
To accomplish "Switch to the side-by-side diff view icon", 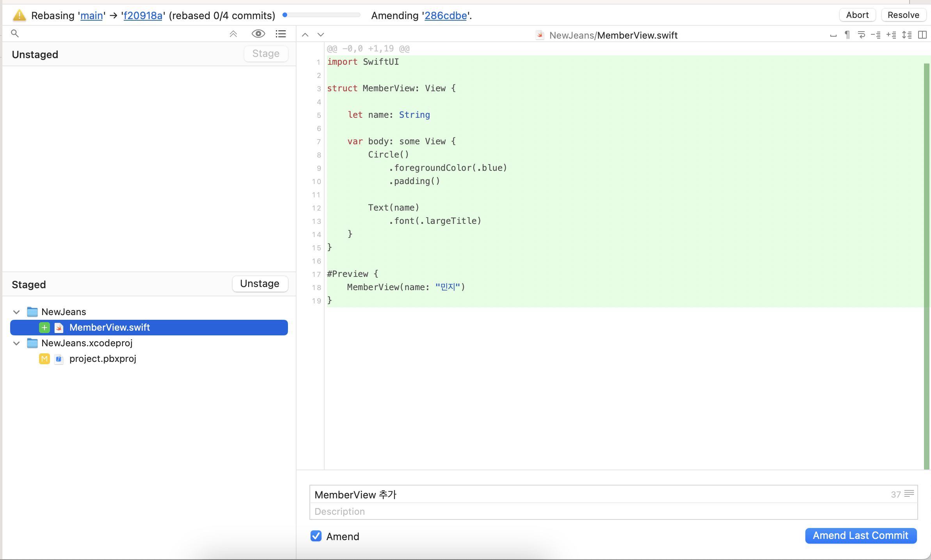I will coord(922,35).
